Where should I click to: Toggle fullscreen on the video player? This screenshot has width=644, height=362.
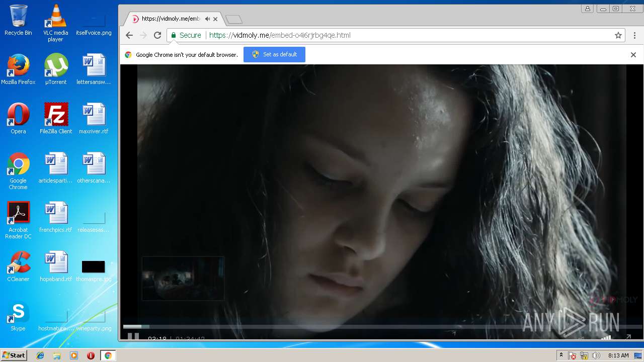628,337
